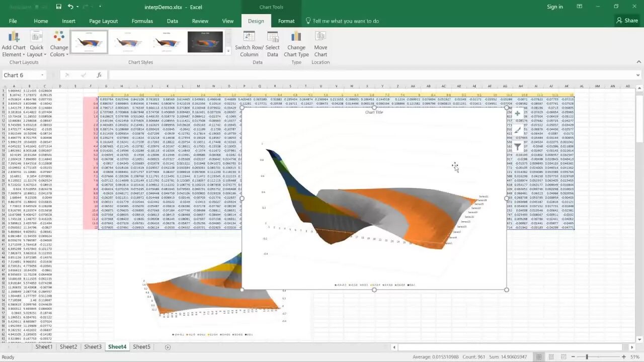Open Chart Elements plus button
Screen dimensions: 644x362
pos(517,114)
